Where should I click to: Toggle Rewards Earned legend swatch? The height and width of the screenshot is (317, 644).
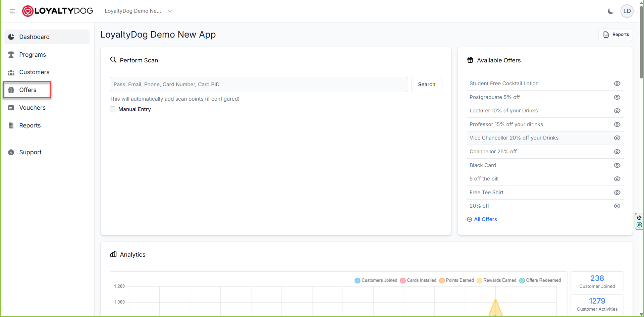[x=479, y=280]
